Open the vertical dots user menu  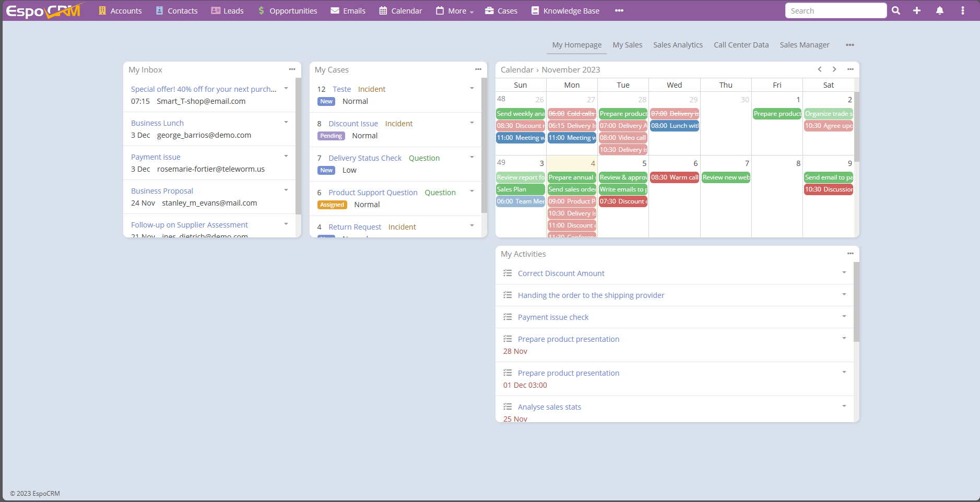pos(963,10)
